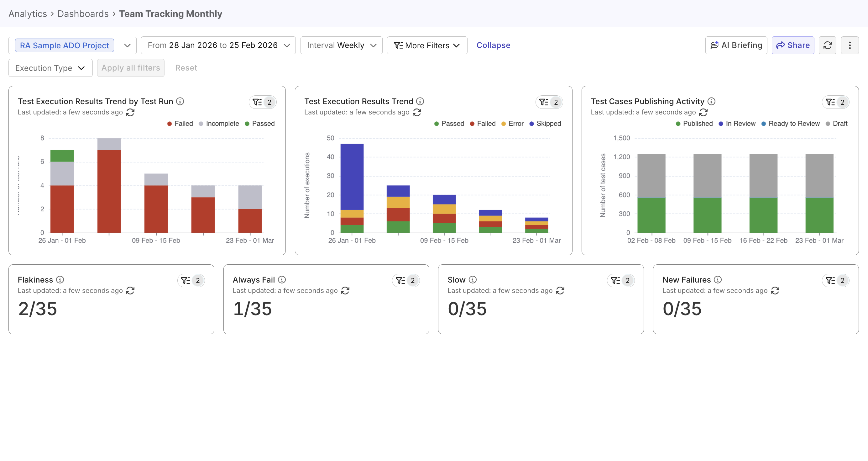The height and width of the screenshot is (461, 868).
Task: Open filters badge on New Failures widget
Action: click(x=836, y=280)
